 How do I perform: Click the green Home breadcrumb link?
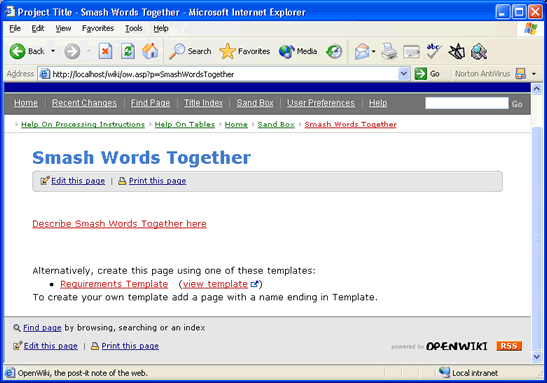click(236, 125)
